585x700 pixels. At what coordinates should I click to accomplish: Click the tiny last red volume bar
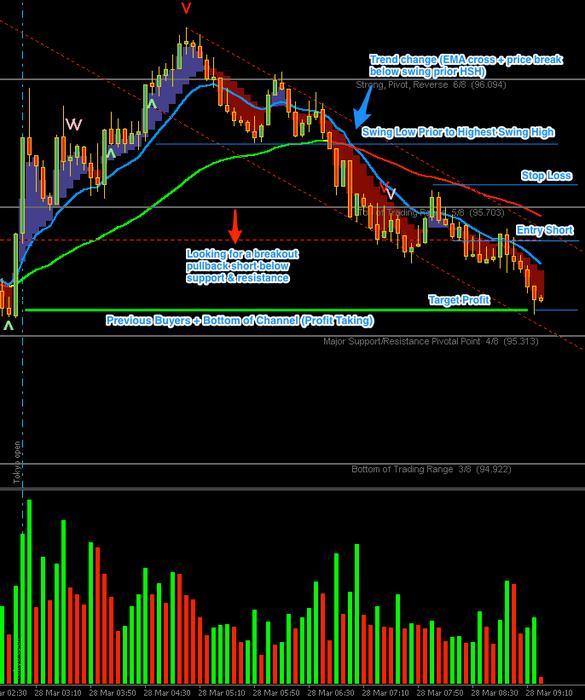pyautogui.click(x=541, y=680)
